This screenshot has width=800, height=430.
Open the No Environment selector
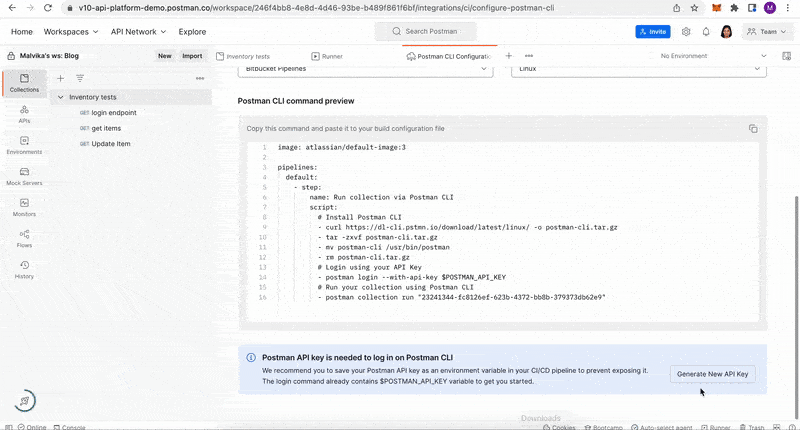[x=713, y=56]
